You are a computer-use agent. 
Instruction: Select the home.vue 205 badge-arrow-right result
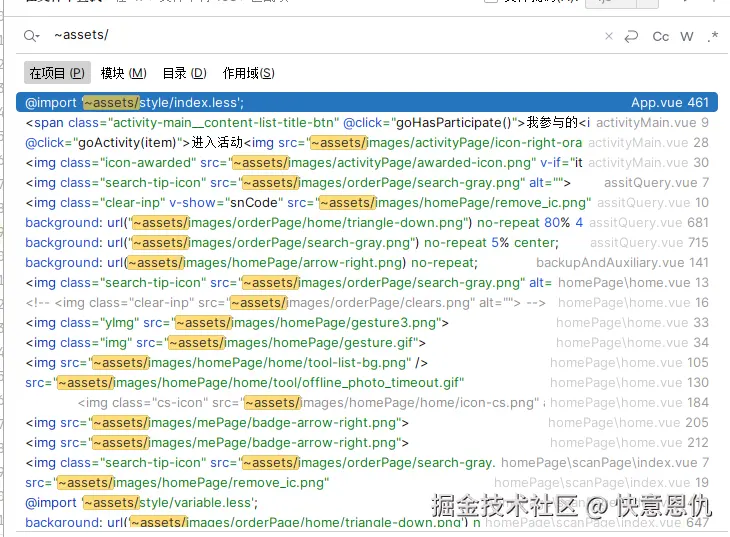click(x=367, y=423)
